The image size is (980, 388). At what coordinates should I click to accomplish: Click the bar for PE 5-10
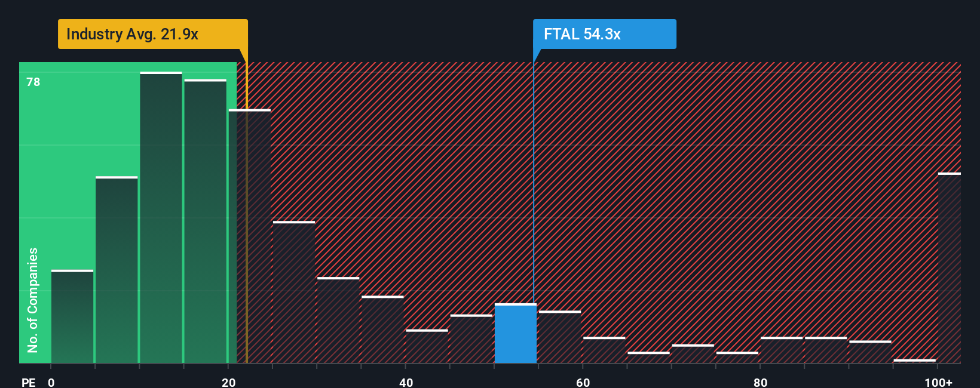tap(117, 270)
